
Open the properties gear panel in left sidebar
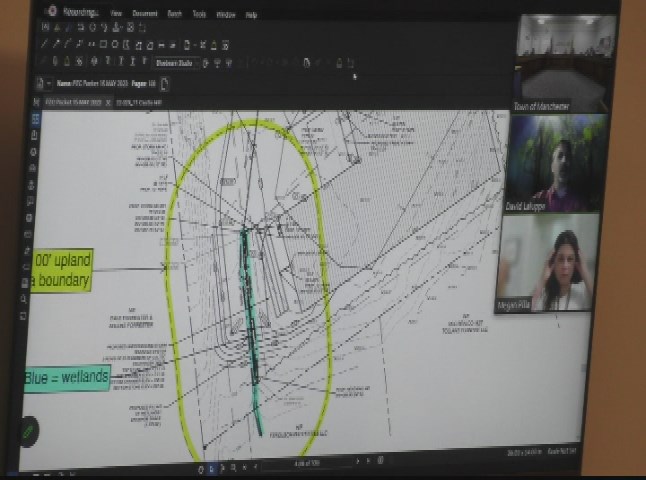pos(34,152)
